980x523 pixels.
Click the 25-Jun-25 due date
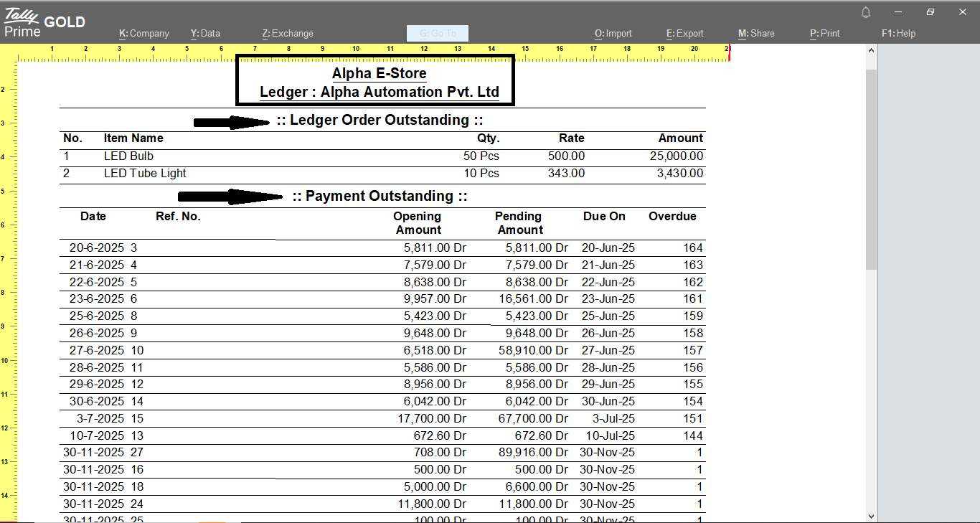click(x=608, y=316)
